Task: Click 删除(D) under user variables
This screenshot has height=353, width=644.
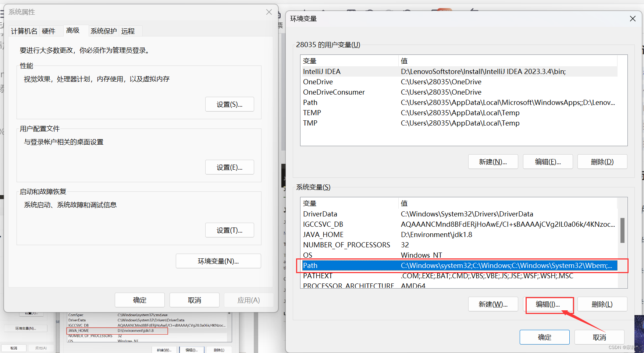Action: coord(602,162)
